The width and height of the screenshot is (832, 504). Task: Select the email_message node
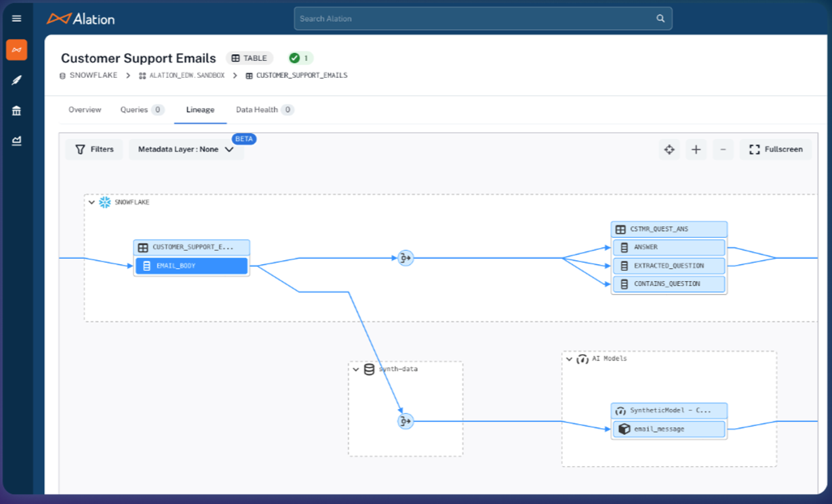coord(669,429)
